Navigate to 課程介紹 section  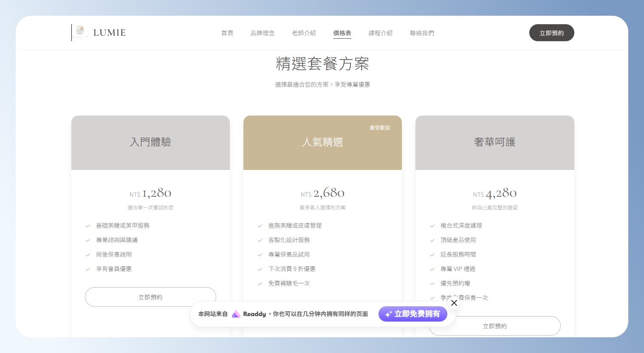tap(380, 33)
